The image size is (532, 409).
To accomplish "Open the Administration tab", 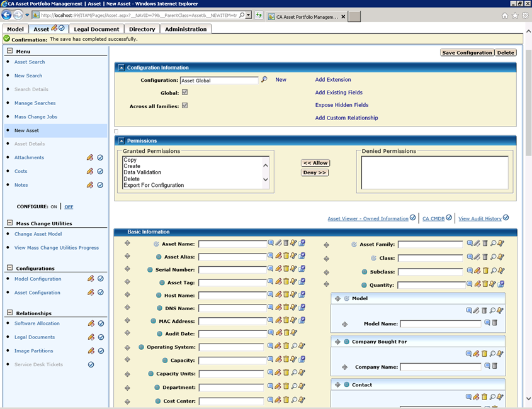I will (x=186, y=29).
